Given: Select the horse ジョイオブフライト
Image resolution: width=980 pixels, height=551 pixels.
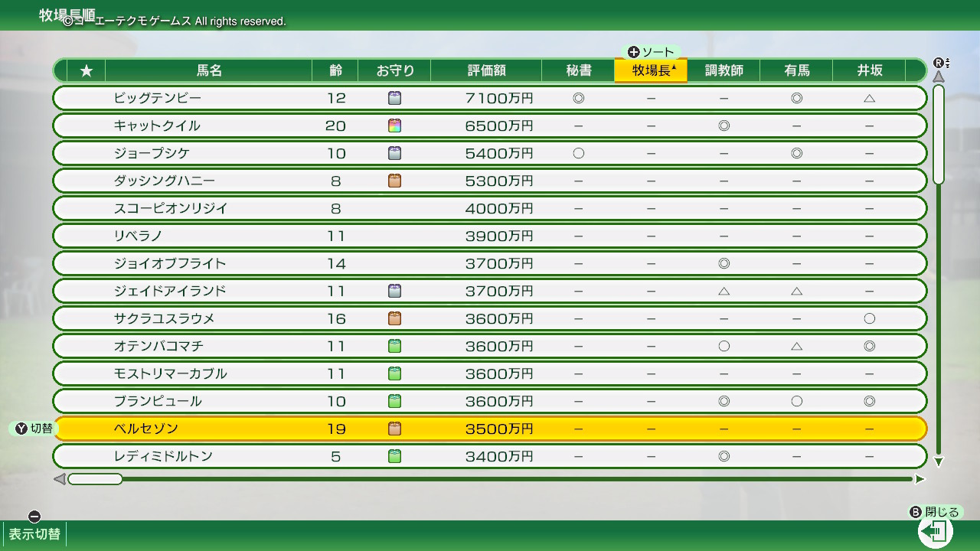Looking at the screenshot, I should [x=490, y=263].
